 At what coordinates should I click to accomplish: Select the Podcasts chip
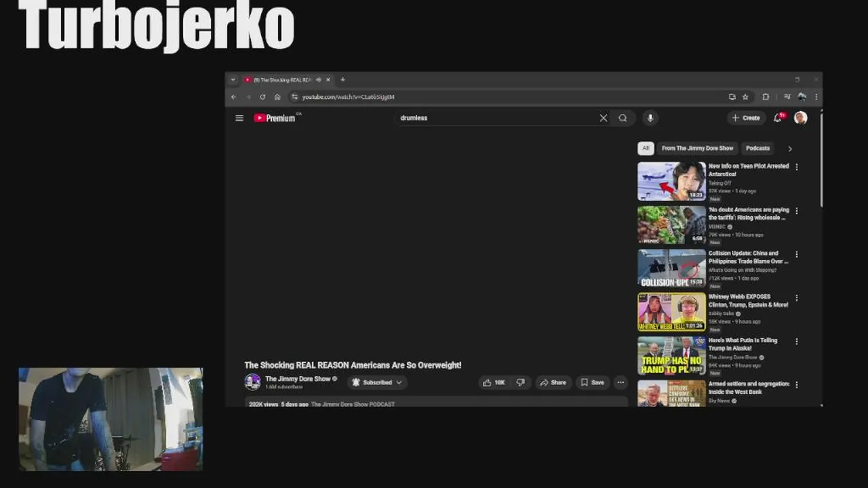coord(757,148)
